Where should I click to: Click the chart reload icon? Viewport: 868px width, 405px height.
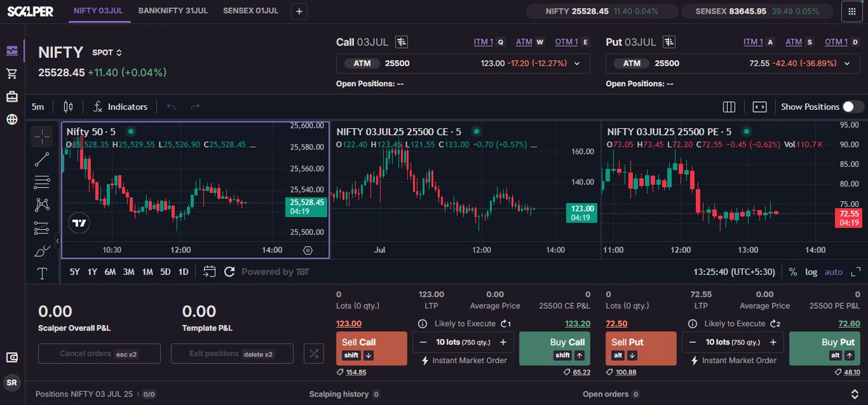pyautogui.click(x=229, y=272)
